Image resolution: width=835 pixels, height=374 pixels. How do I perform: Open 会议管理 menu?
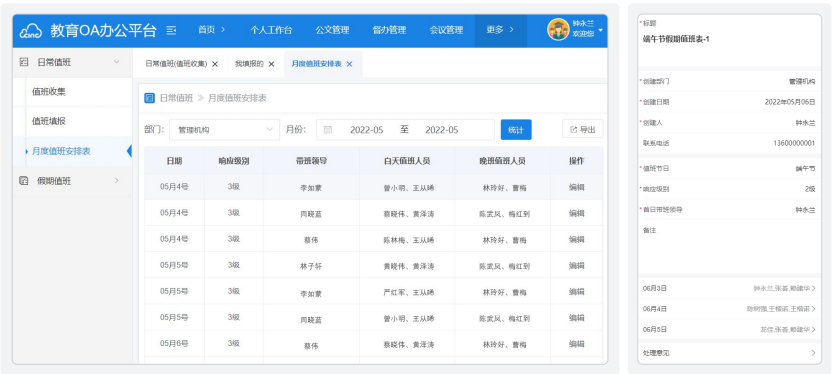click(446, 30)
